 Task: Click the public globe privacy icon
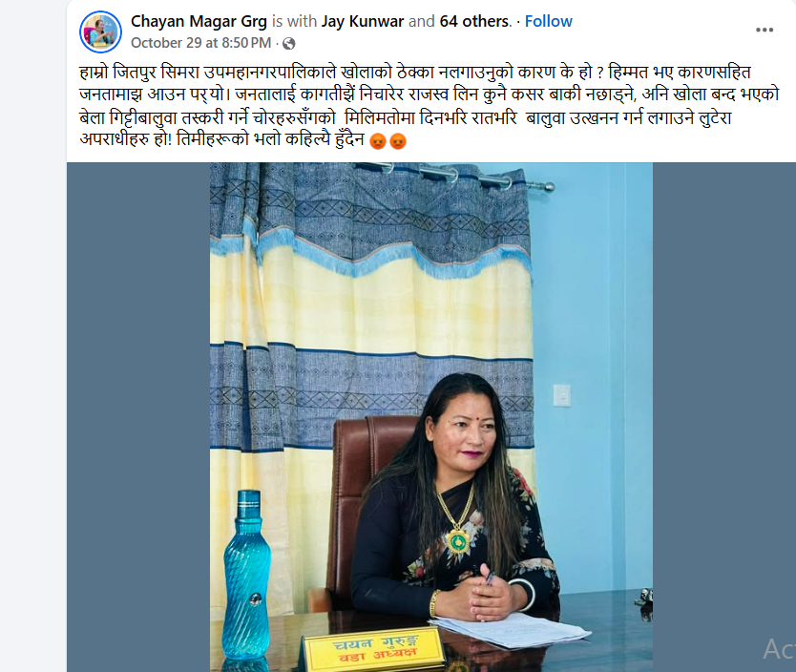(x=289, y=44)
